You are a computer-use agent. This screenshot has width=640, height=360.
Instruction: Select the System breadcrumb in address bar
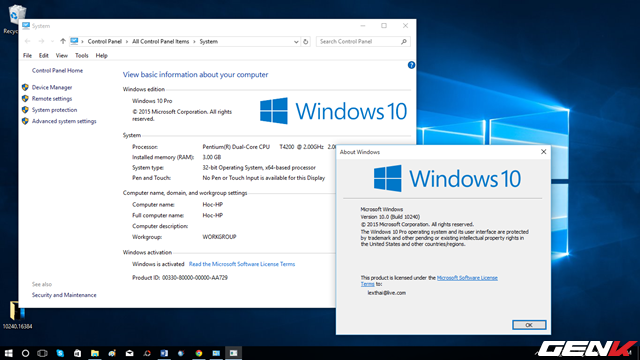[209, 42]
